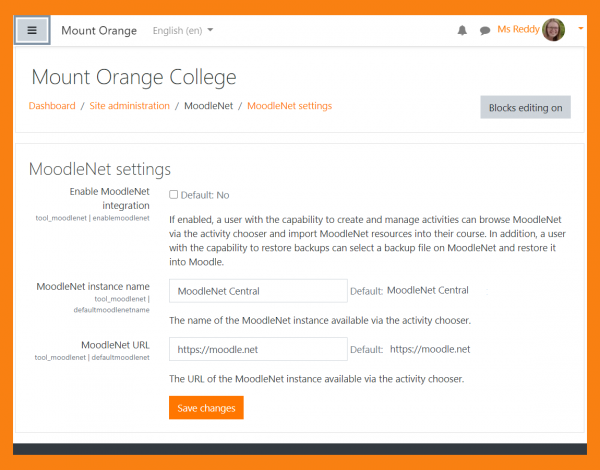Click Ms Reddy's profile avatar picture

[x=554, y=30]
